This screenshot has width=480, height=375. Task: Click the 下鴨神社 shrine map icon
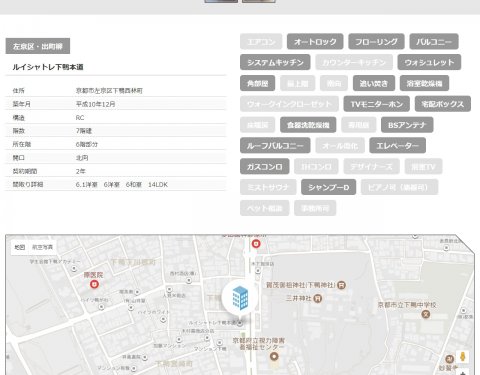pos(341,285)
